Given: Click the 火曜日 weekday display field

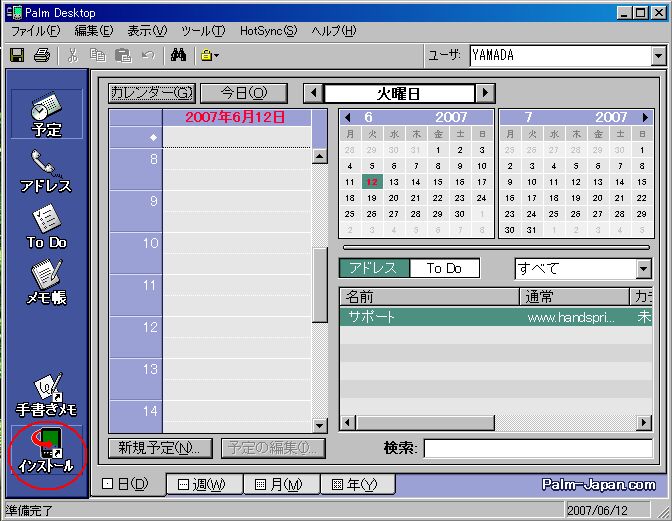Looking at the screenshot, I should tap(399, 93).
